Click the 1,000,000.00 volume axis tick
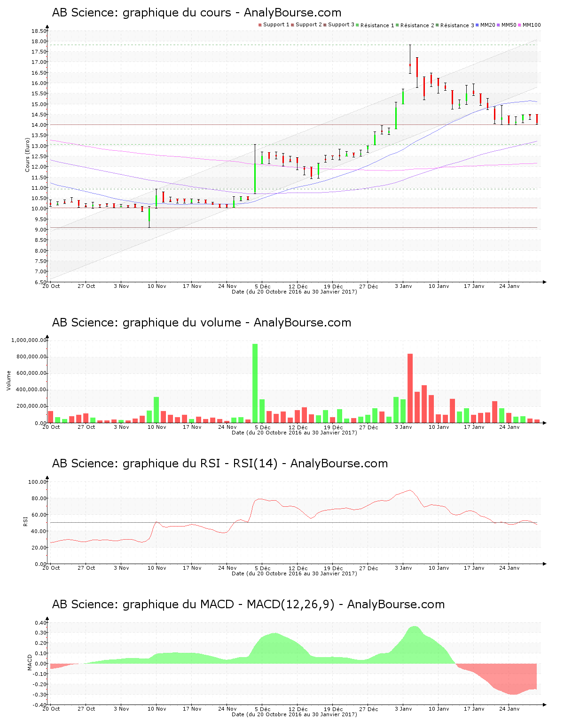Screen dimensions: 564x728 click(x=28, y=340)
